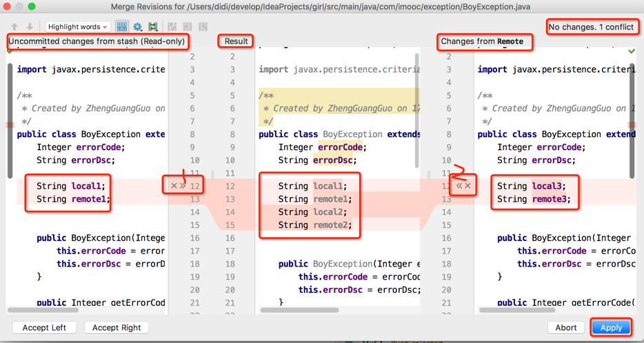
Task: Open the compare contents dropdown icon
Action: pos(153,27)
